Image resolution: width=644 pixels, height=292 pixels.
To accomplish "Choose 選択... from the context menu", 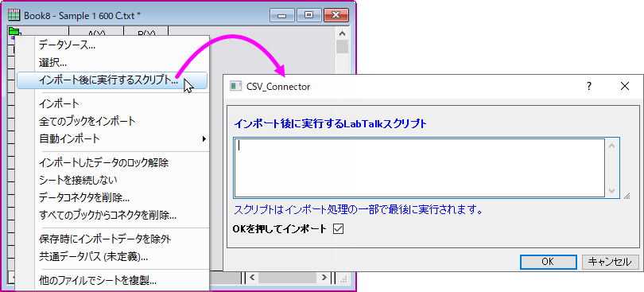I will pos(112,63).
